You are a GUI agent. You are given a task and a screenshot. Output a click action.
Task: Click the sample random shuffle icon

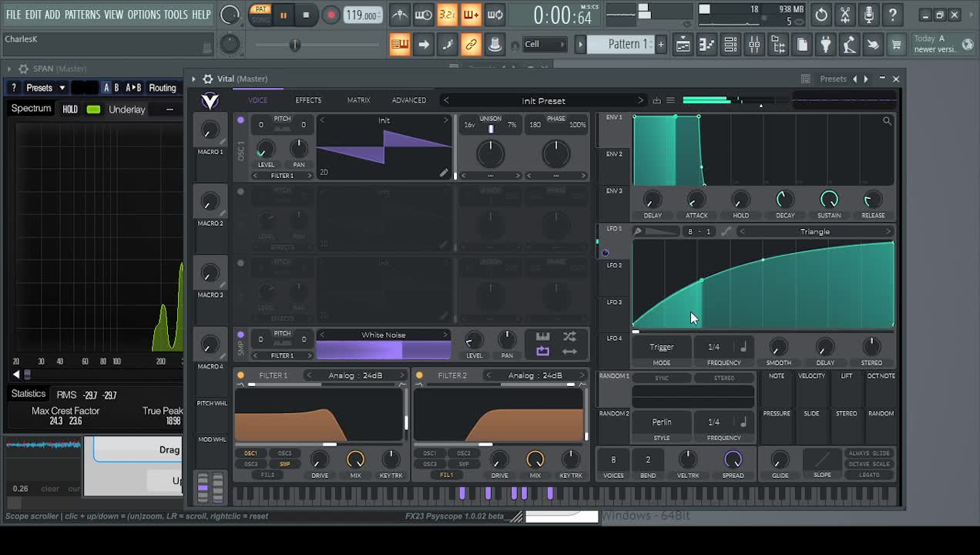tap(569, 336)
